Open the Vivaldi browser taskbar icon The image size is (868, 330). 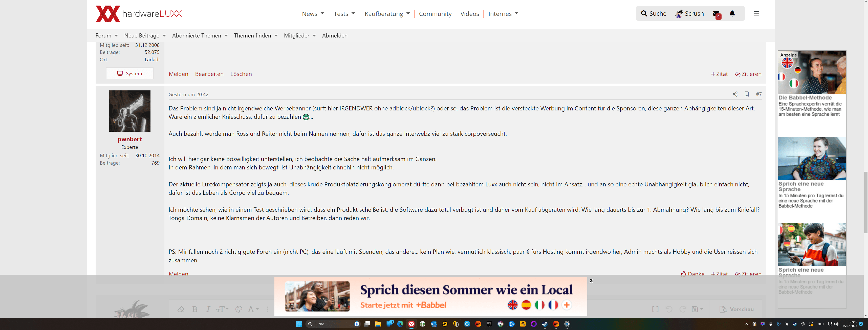coord(411,324)
